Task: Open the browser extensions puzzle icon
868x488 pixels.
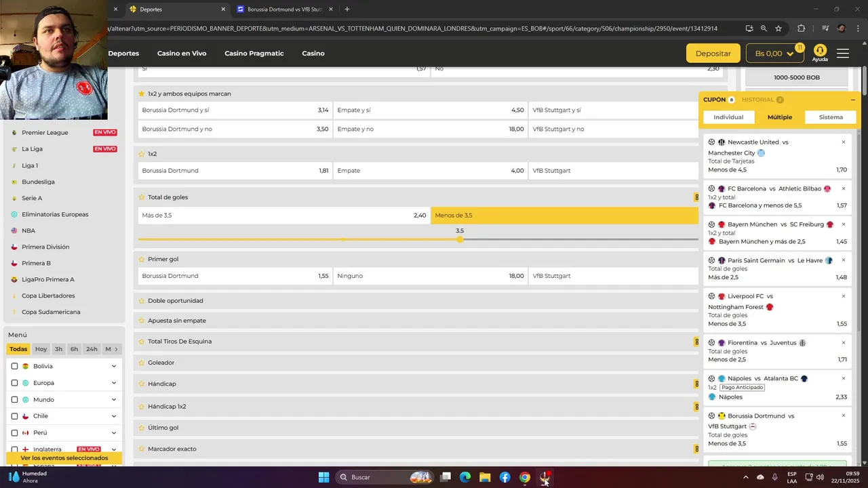Action: coord(801,28)
